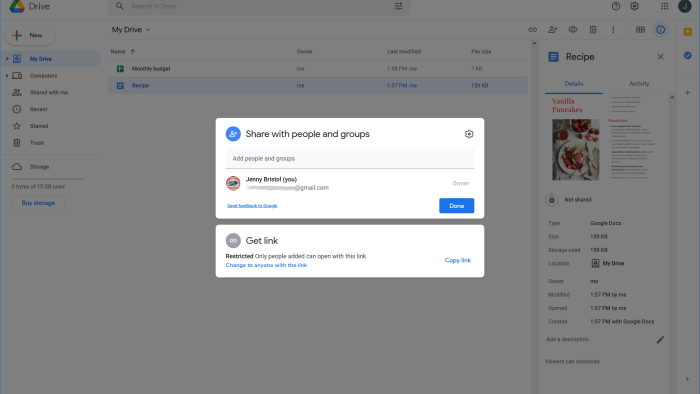Click the Monthly budget Sheets file icon

pos(120,69)
